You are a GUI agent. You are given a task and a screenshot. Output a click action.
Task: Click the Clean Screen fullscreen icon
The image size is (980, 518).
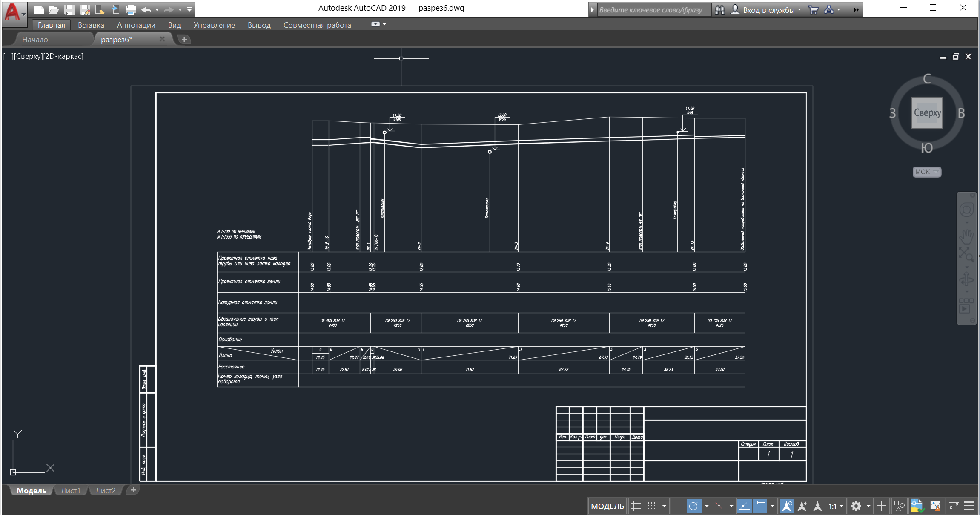coord(954,506)
